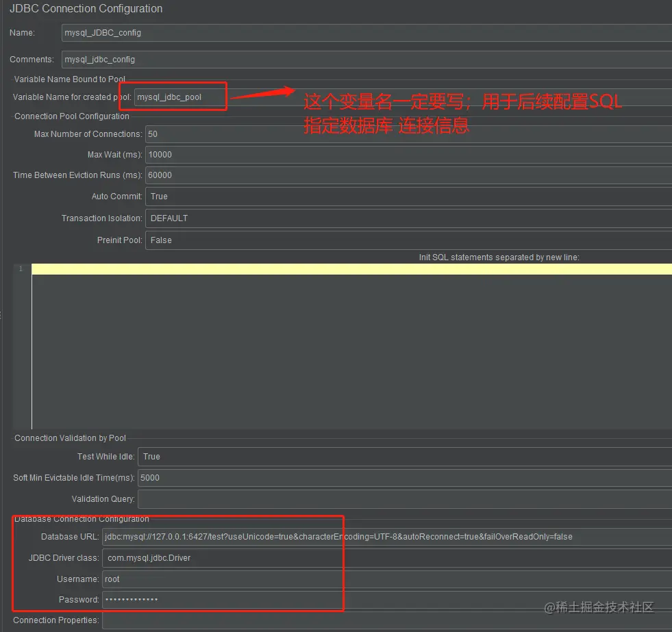Click the Validation Query field
This screenshot has width=672, height=632.
click(x=405, y=499)
